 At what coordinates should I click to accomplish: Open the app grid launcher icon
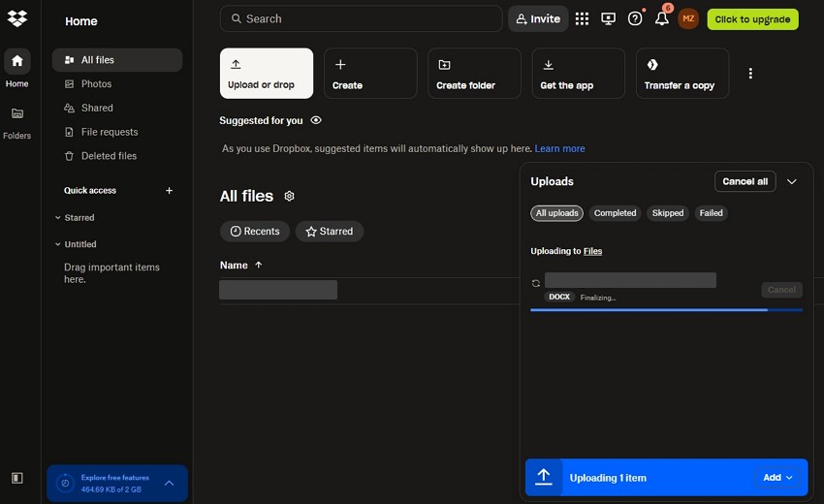[x=582, y=19]
